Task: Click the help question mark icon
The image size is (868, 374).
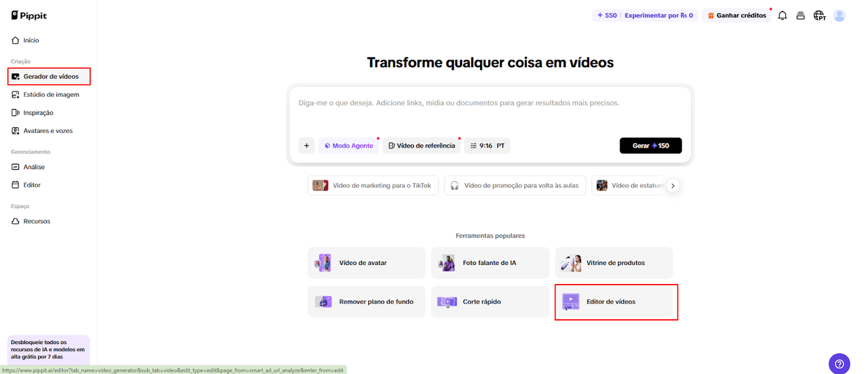Action: [x=839, y=364]
